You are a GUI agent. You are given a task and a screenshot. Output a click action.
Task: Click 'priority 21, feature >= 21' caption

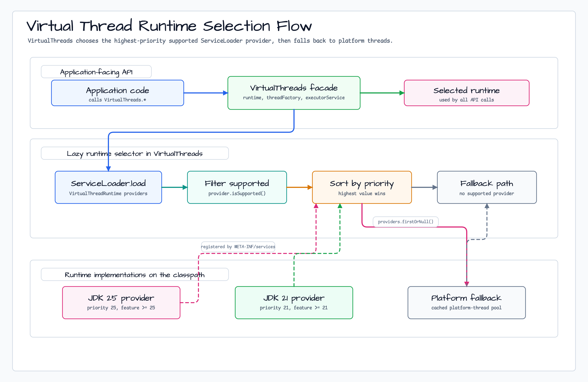pyautogui.click(x=294, y=308)
